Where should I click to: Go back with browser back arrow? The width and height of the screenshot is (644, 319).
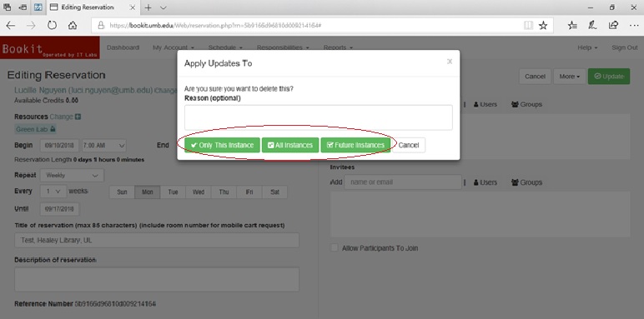point(11,26)
